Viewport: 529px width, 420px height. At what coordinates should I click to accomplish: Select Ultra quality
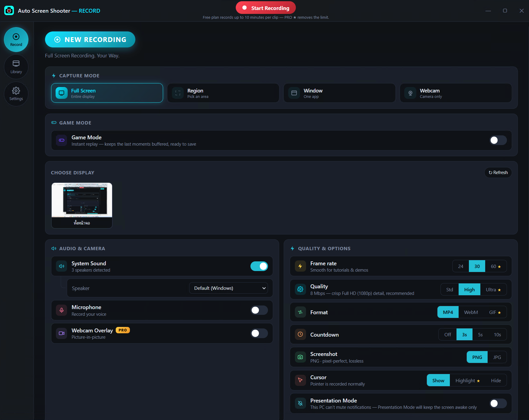tap(493, 289)
